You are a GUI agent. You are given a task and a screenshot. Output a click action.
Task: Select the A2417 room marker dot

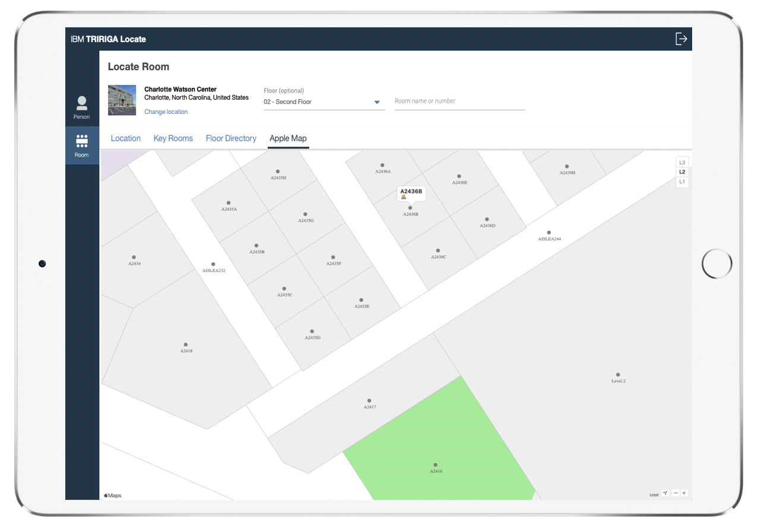pyautogui.click(x=369, y=401)
